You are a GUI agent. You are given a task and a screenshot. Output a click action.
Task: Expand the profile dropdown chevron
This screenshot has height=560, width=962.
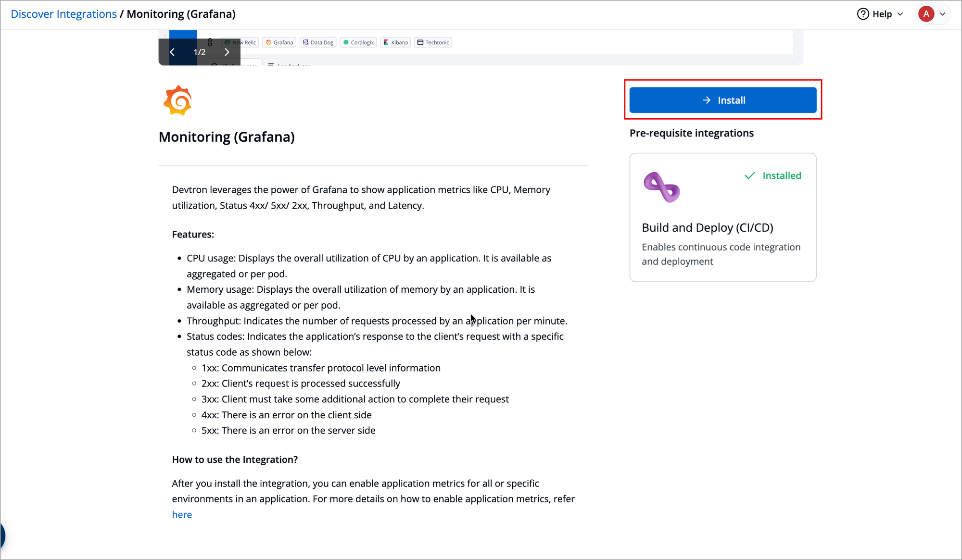click(x=943, y=14)
